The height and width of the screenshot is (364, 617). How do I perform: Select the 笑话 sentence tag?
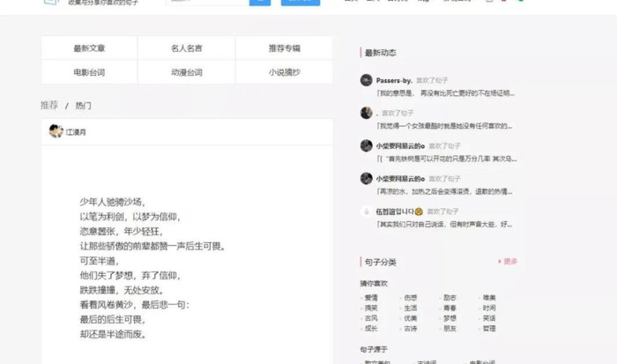click(489, 318)
